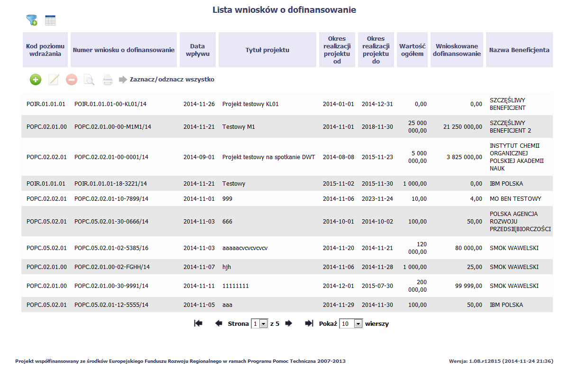Select row POPC.05.02.01-12-5555/14
Image resolution: width=588 pixels, height=377 pixels.
287,305
